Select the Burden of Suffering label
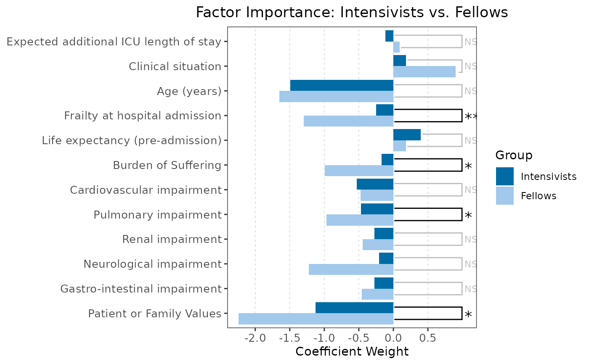589x364 pixels. (167, 165)
